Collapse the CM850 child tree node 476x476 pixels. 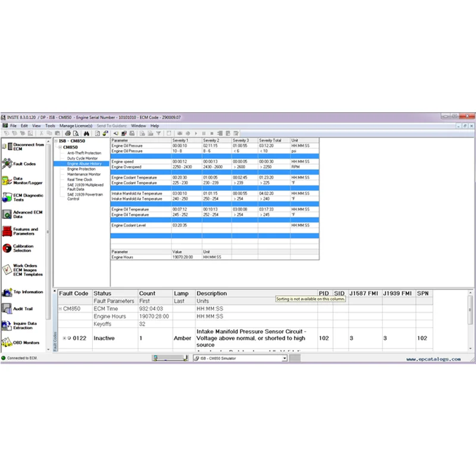click(60, 147)
